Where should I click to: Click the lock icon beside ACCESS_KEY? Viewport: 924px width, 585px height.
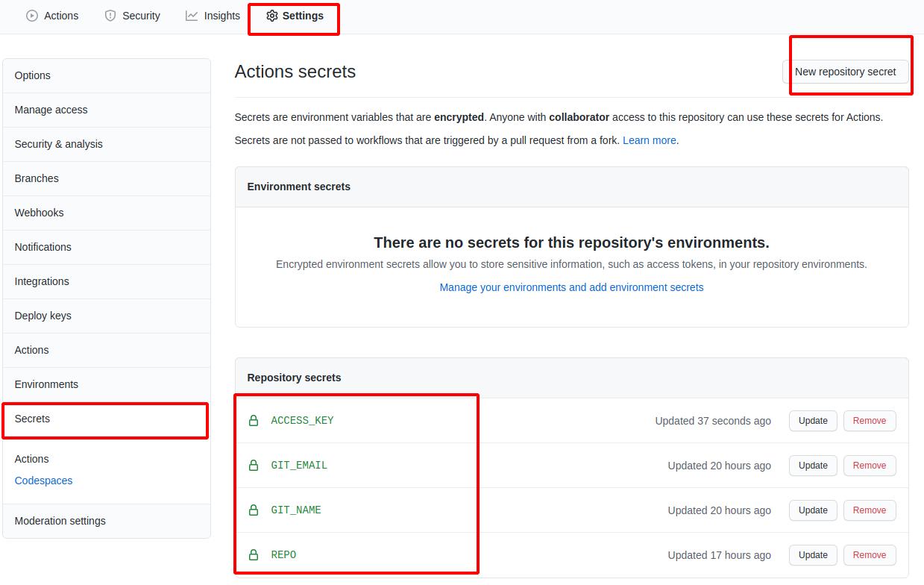click(254, 421)
